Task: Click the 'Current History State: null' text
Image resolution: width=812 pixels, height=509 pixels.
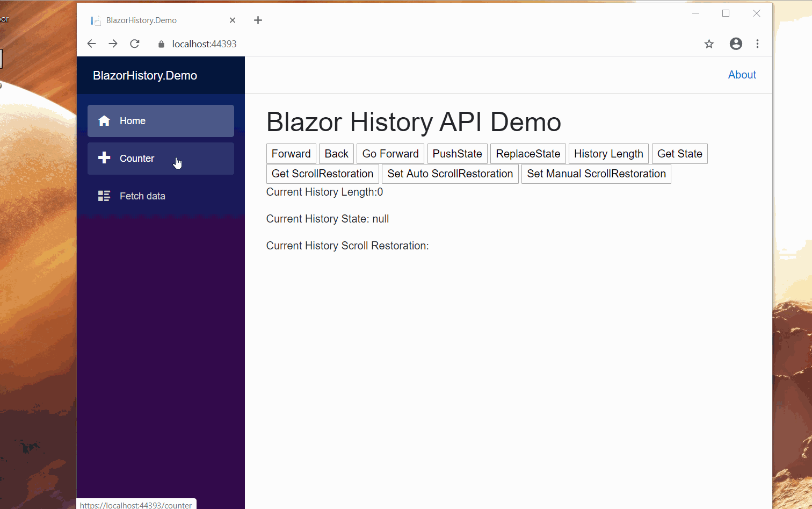Action: click(x=328, y=219)
